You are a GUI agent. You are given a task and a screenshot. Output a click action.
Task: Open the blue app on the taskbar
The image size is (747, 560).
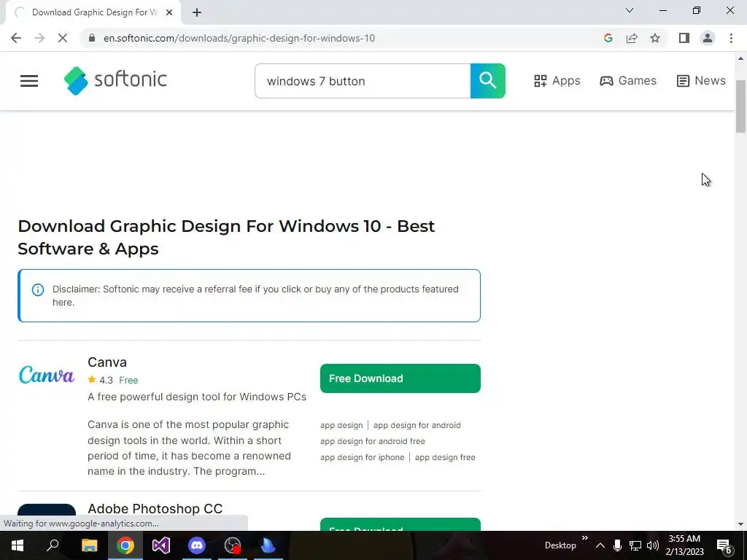[268, 545]
